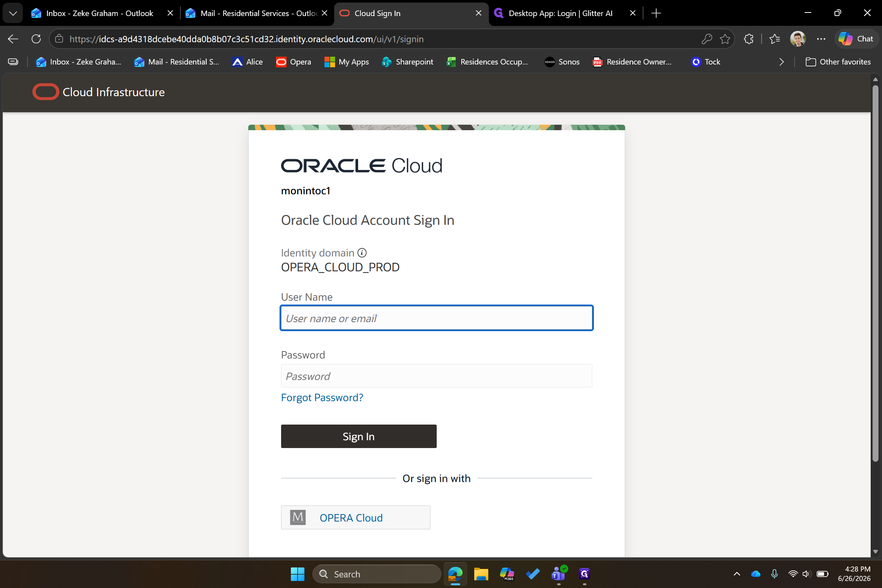Image resolution: width=882 pixels, height=588 pixels.
Task: Click the favorites bar leftmost tab-actions icon
Action: (13, 62)
